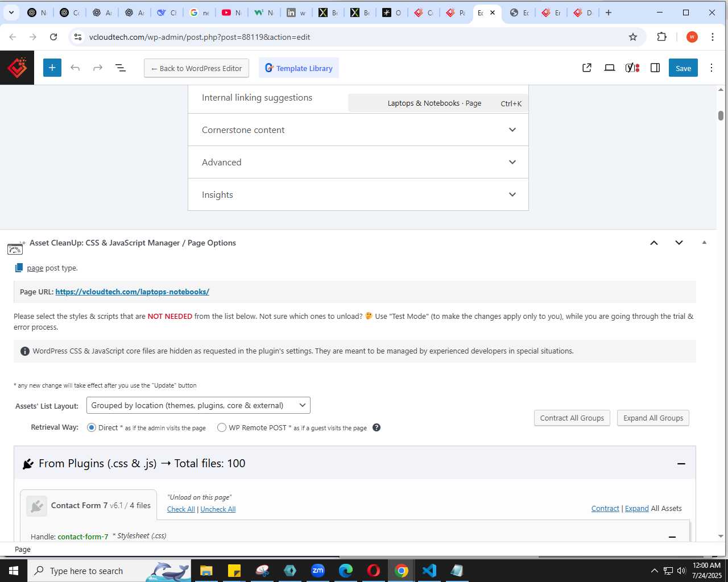Select Direct retrieval way radio
The image size is (728, 582).
[x=92, y=427]
